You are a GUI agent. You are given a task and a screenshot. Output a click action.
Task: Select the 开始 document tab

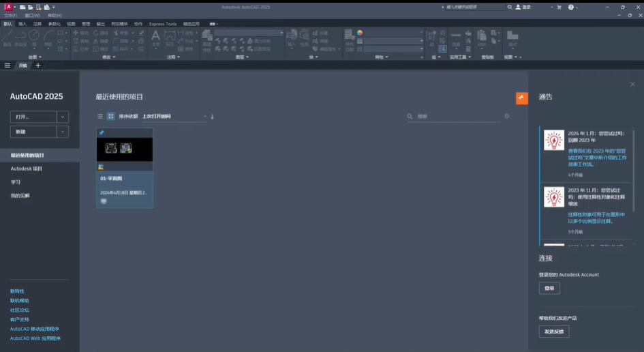coord(22,65)
